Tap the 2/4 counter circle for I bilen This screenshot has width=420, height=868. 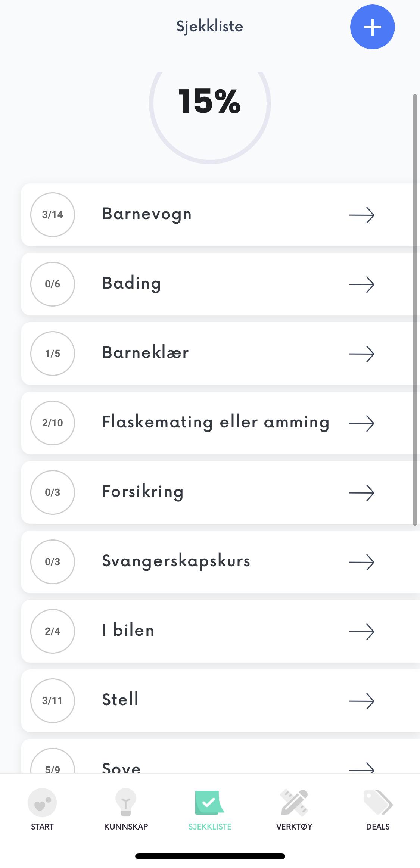[53, 631]
